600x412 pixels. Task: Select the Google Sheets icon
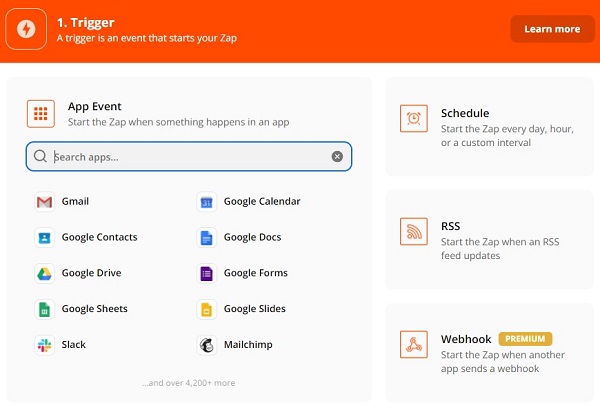(44, 309)
